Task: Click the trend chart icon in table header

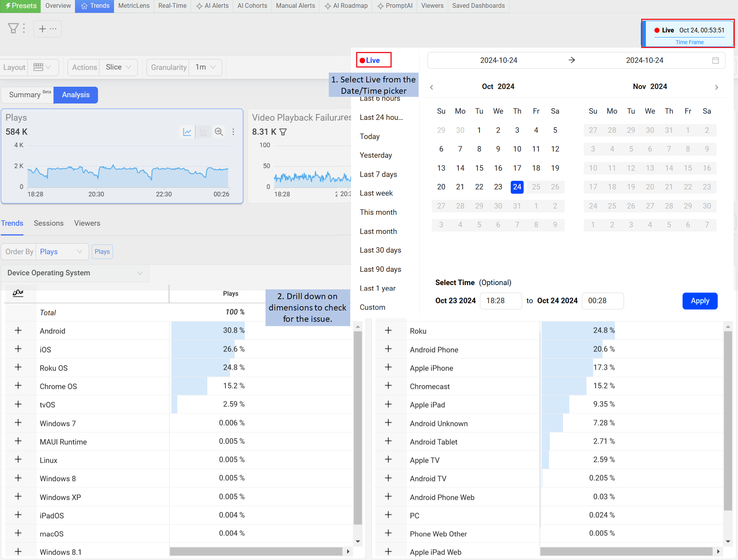Action: click(x=18, y=293)
